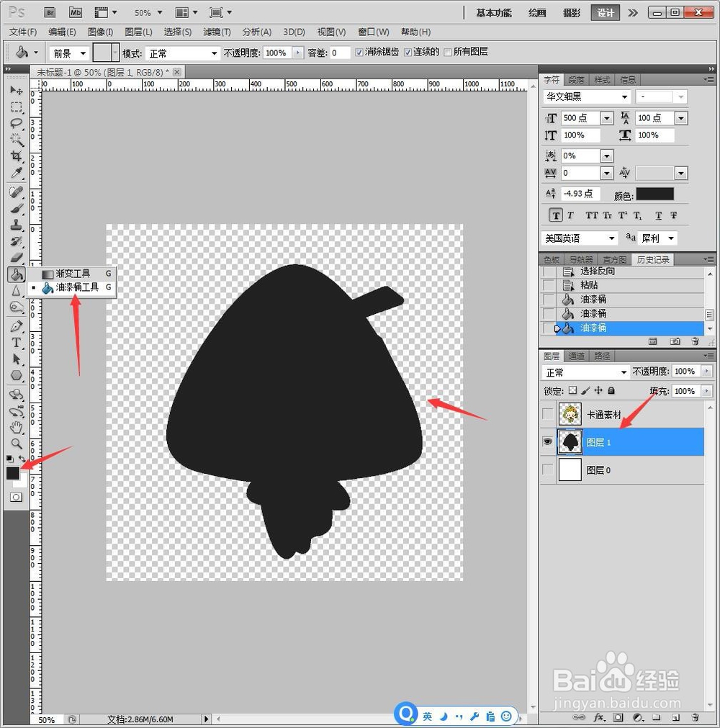720x728 pixels.
Task: Open the layer opacity slider arrow
Action: click(706, 371)
